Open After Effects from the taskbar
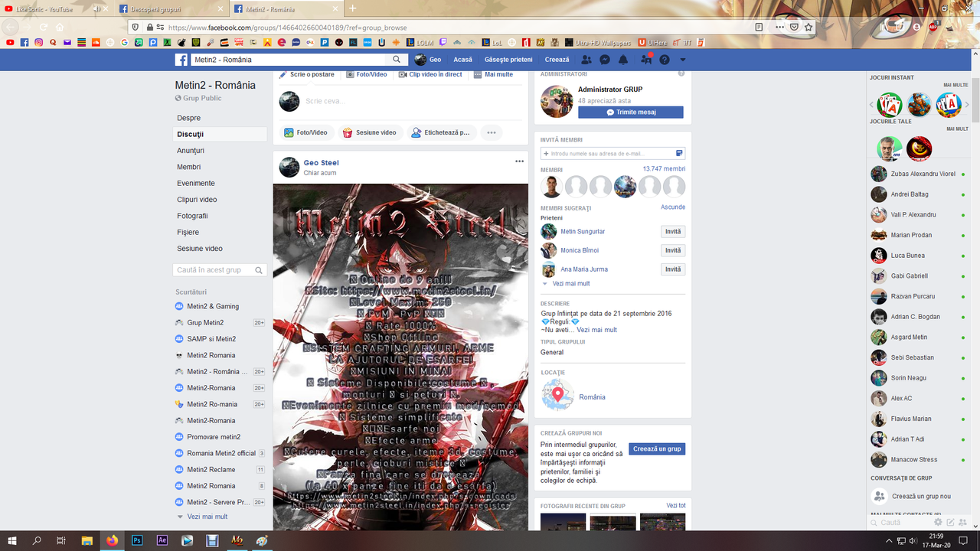Viewport: 980px width, 551px height. 162,540
